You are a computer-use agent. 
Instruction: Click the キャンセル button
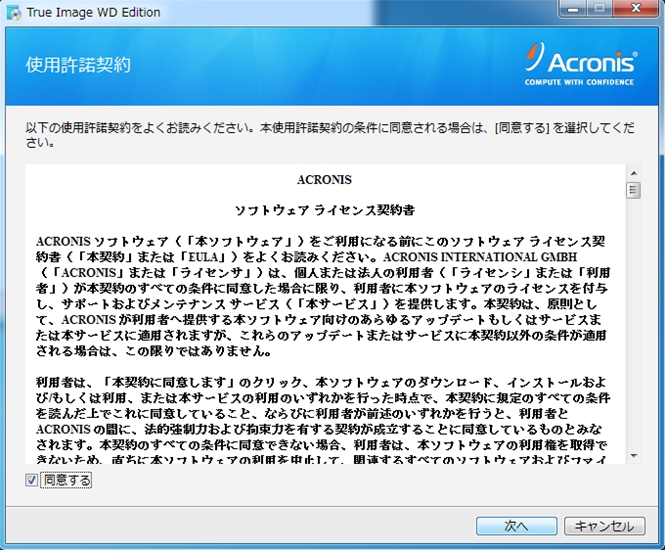(604, 526)
